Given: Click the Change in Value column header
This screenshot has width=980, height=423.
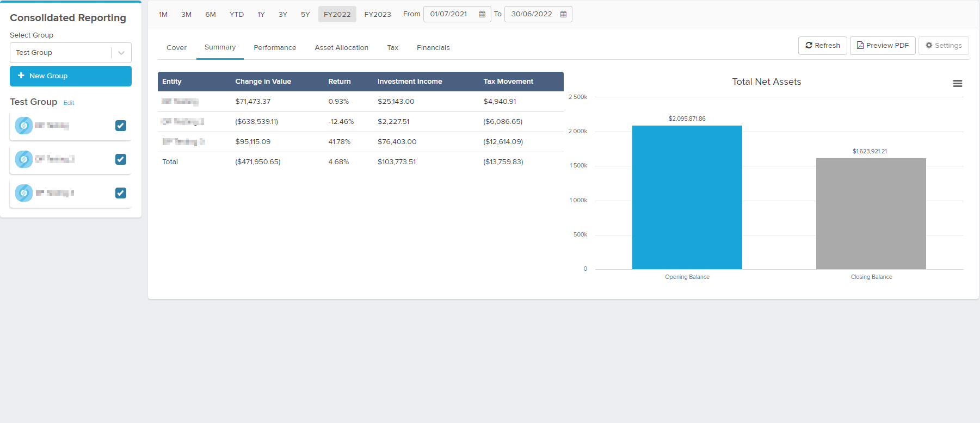Looking at the screenshot, I should [x=263, y=82].
